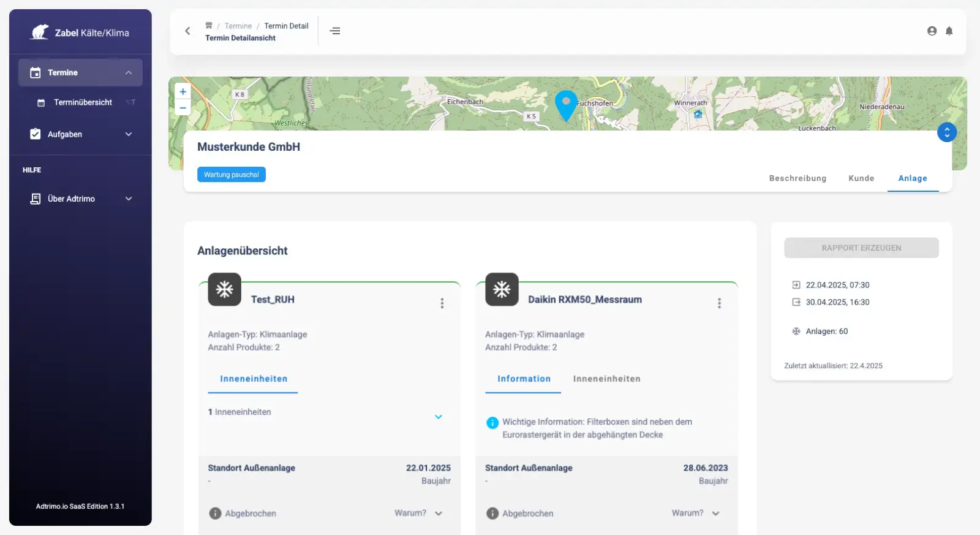Image resolution: width=980 pixels, height=535 pixels.
Task: Select Information tab in Daikin card
Action: (x=524, y=379)
